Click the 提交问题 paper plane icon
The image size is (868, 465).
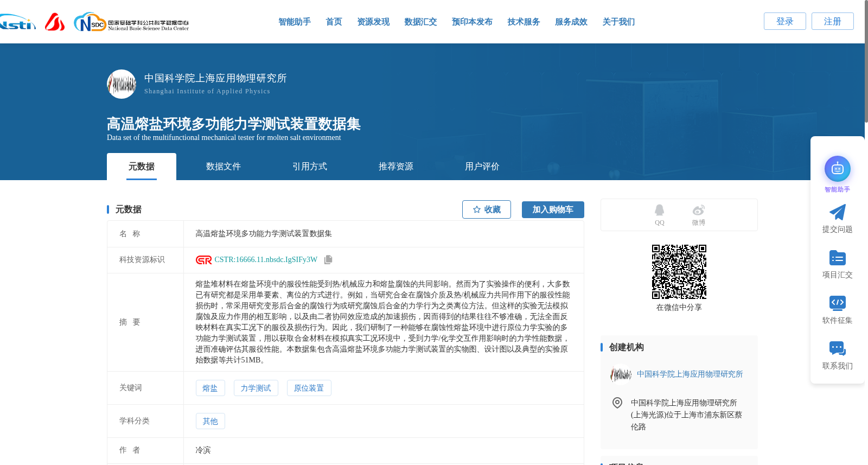tap(837, 212)
